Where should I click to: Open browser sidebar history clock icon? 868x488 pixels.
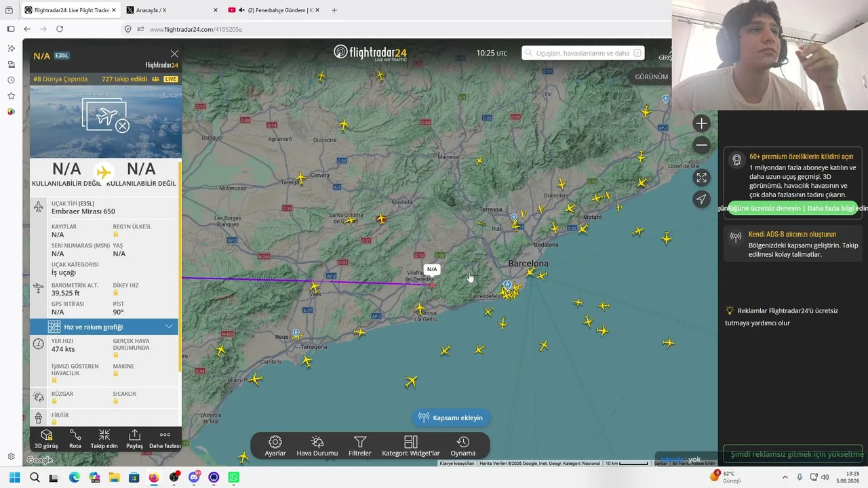11,80
